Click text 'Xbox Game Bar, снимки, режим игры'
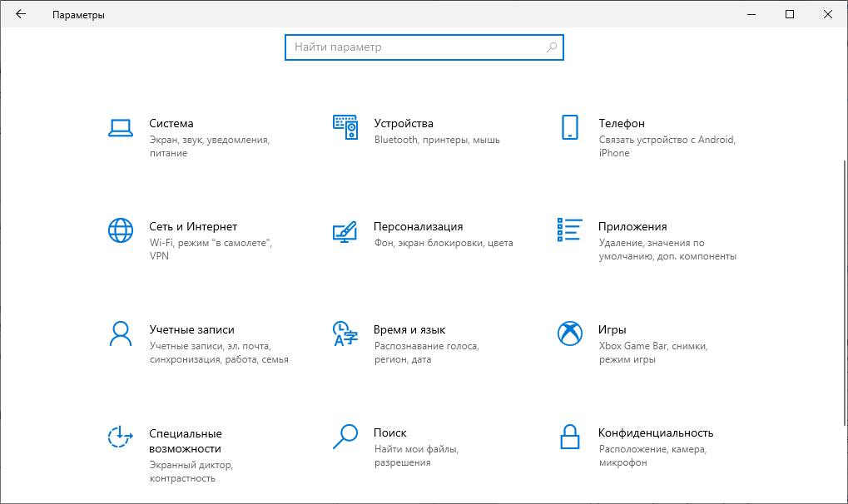The height and width of the screenshot is (504, 848). tap(653, 353)
